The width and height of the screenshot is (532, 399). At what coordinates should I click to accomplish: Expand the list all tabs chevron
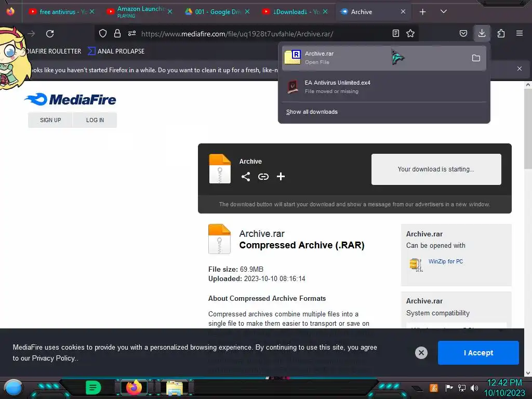pos(443,11)
